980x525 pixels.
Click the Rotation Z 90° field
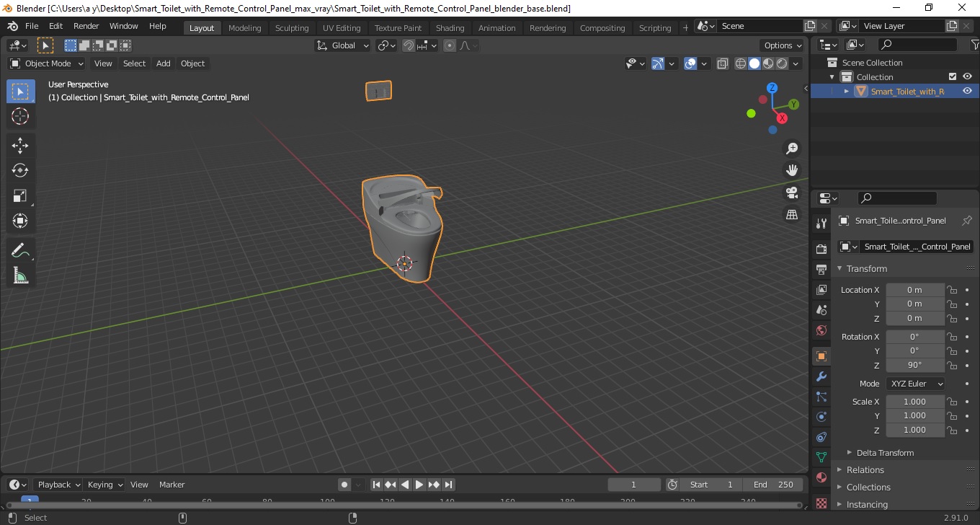914,365
